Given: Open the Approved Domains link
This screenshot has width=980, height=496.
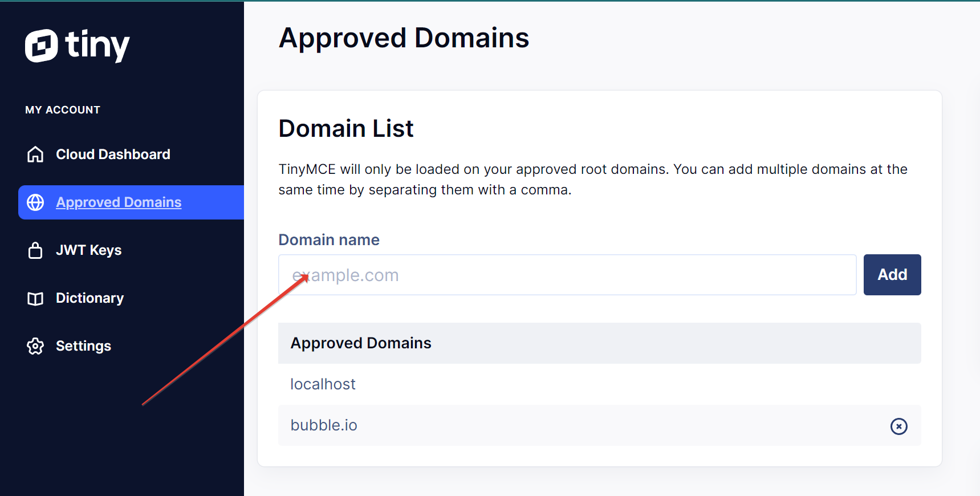Looking at the screenshot, I should pyautogui.click(x=119, y=202).
